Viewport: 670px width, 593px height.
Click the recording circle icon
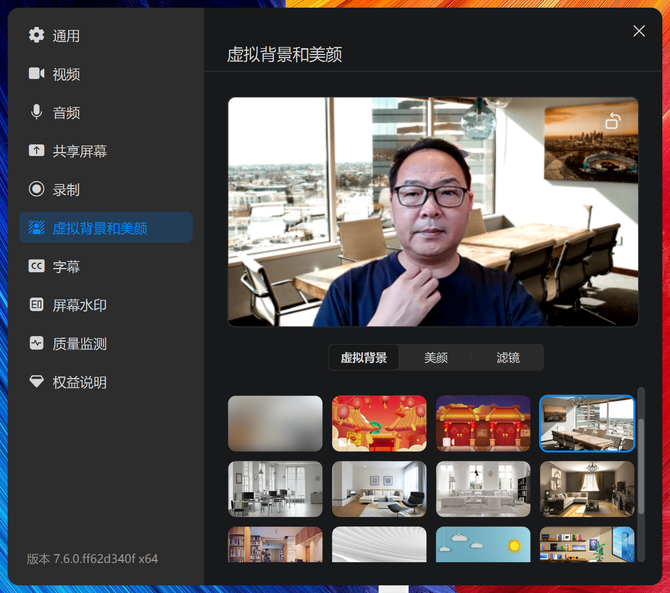pyautogui.click(x=36, y=189)
